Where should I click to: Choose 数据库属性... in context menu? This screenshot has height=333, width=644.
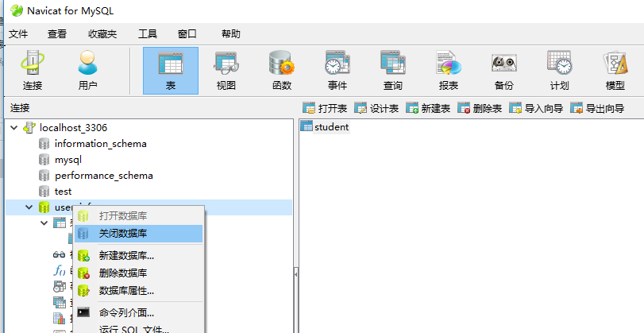(138, 291)
